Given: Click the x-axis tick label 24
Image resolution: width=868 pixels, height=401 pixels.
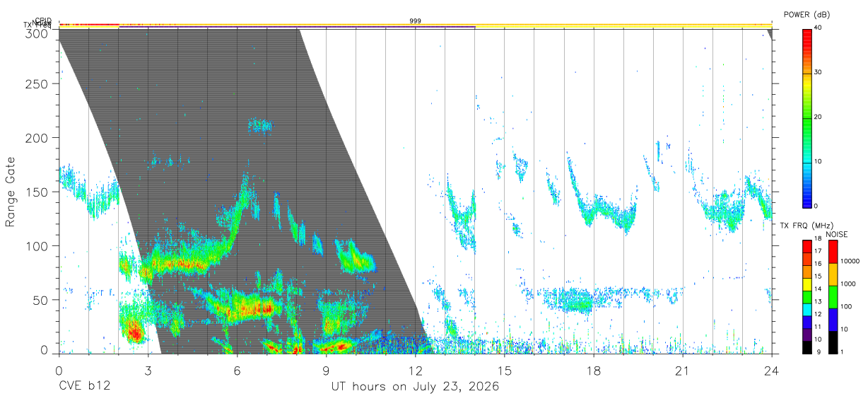Looking at the screenshot, I should [771, 371].
